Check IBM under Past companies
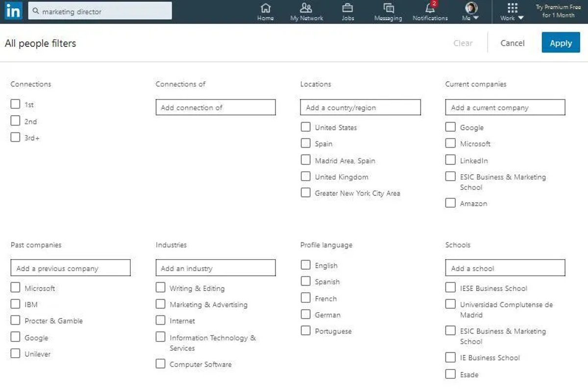 (15, 304)
